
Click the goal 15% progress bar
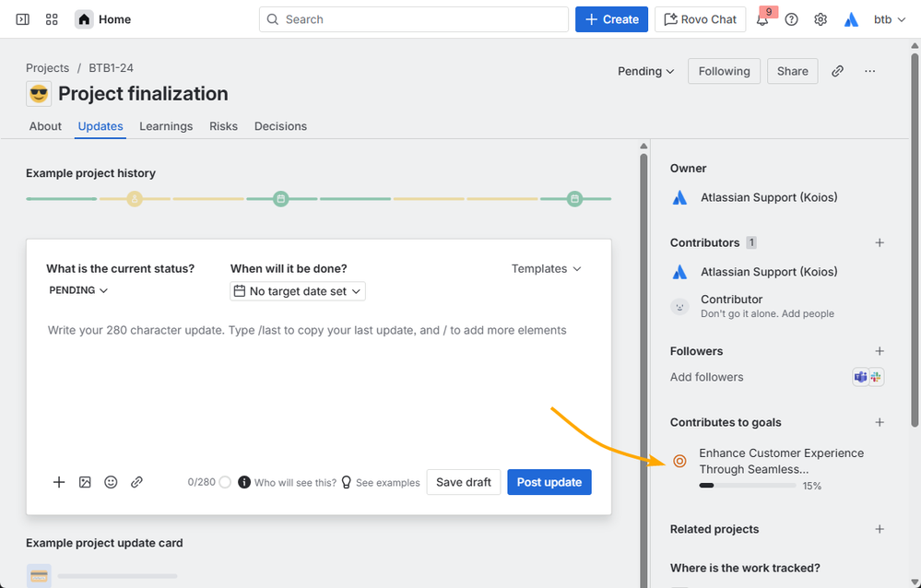(747, 486)
